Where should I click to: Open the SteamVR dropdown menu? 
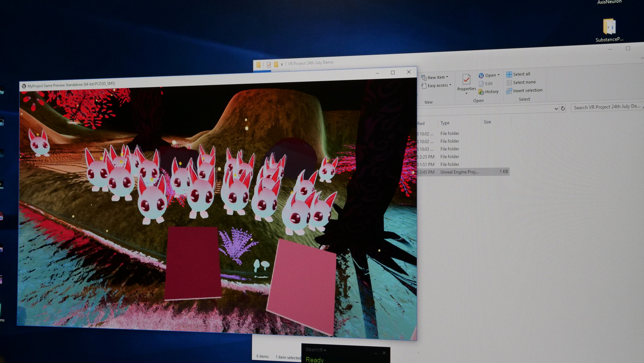point(316,350)
